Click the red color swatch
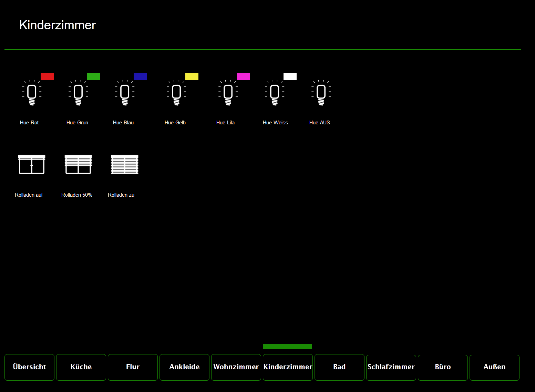535x392 pixels. click(x=47, y=76)
